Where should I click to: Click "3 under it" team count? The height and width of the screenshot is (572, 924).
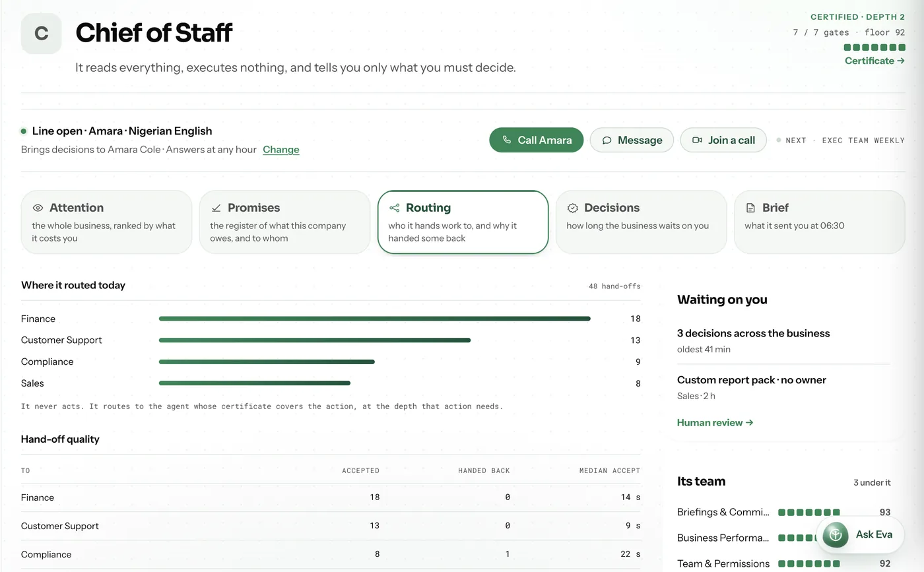[872, 482]
